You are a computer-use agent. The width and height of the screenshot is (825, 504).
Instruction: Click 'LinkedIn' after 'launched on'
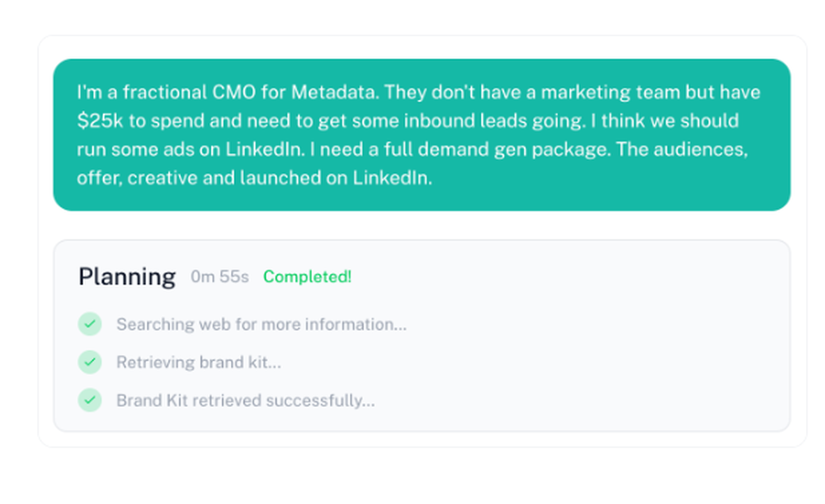[x=392, y=178]
